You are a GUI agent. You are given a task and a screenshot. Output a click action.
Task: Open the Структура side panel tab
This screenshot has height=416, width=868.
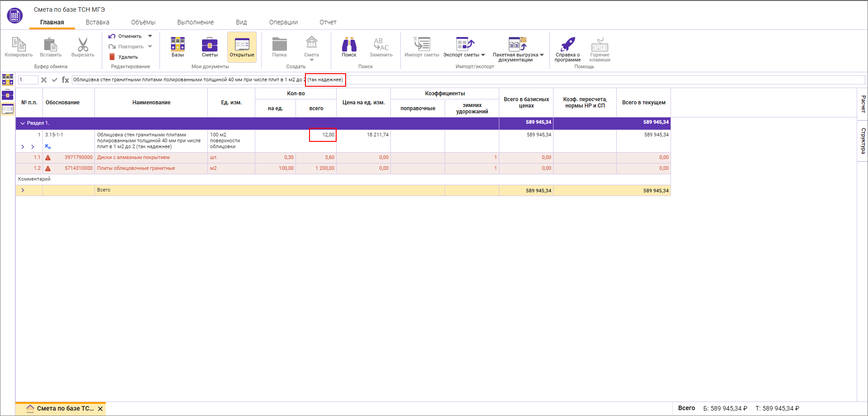(x=863, y=140)
